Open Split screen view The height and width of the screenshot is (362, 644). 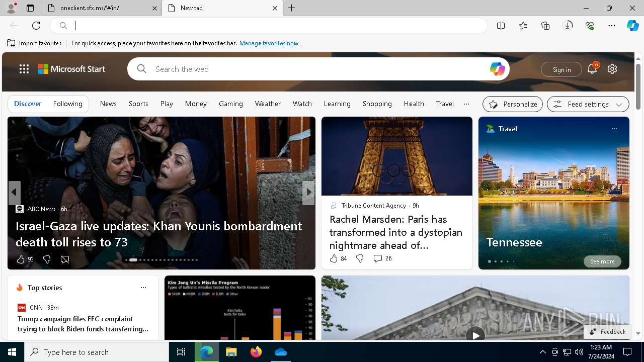click(x=501, y=26)
